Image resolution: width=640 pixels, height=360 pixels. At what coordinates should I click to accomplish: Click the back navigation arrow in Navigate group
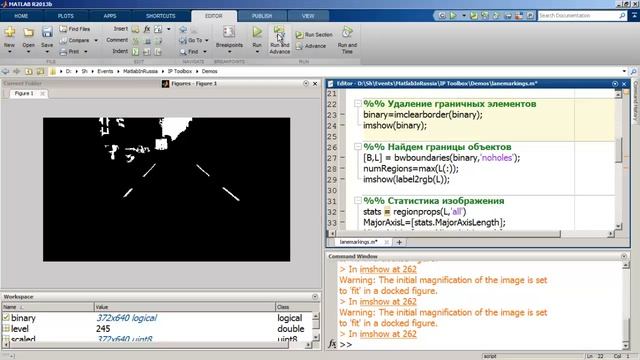tap(183, 29)
